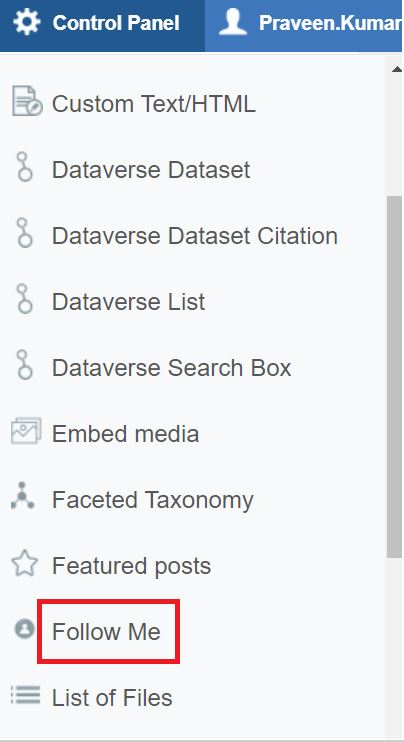
Task: Choose the Embed media widget label
Action: coord(125,434)
